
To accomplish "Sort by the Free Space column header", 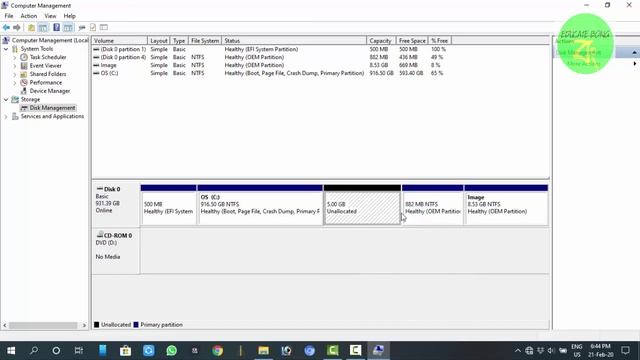I will tap(412, 41).
